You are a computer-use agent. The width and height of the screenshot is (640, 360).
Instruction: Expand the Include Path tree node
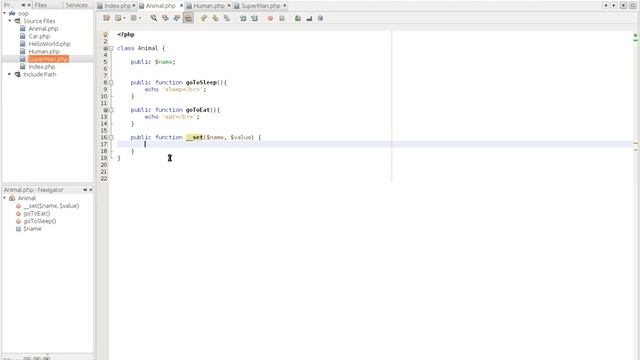click(x=10, y=74)
